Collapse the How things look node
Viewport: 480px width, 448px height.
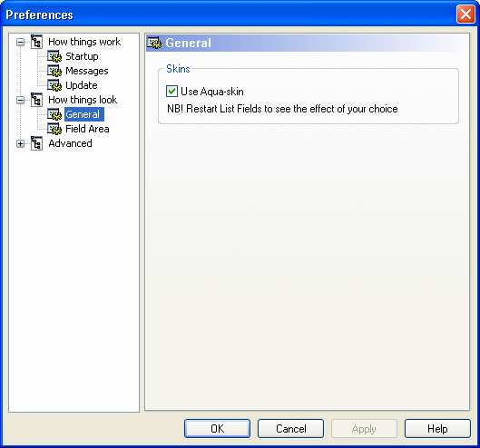[x=21, y=100]
